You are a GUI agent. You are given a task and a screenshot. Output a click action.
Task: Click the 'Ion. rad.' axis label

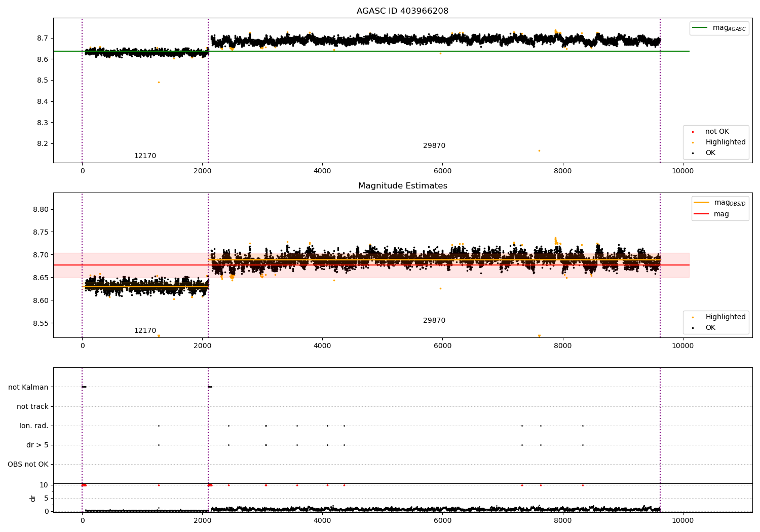tap(34, 426)
